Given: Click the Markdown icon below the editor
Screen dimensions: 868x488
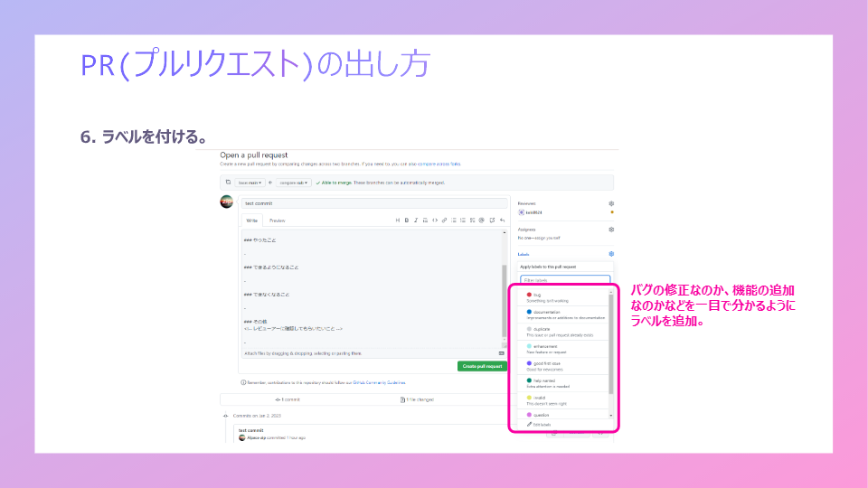Looking at the screenshot, I should (x=502, y=353).
